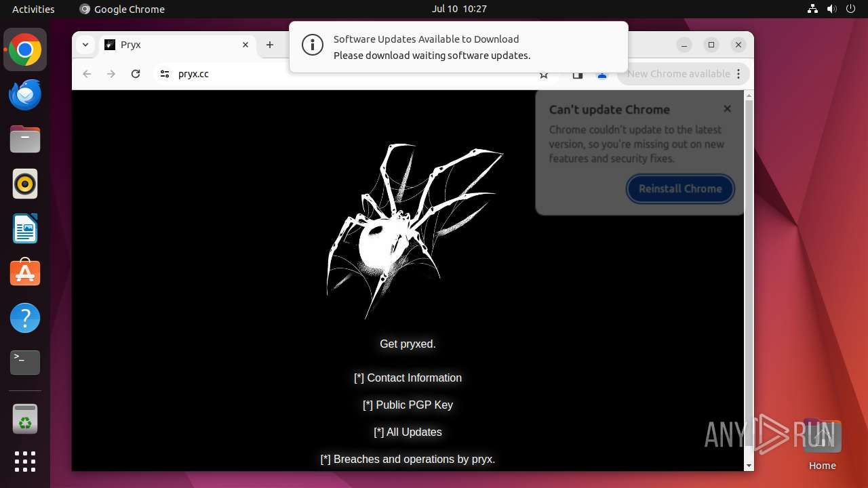Open the Trash in the dock

pyautogui.click(x=25, y=419)
